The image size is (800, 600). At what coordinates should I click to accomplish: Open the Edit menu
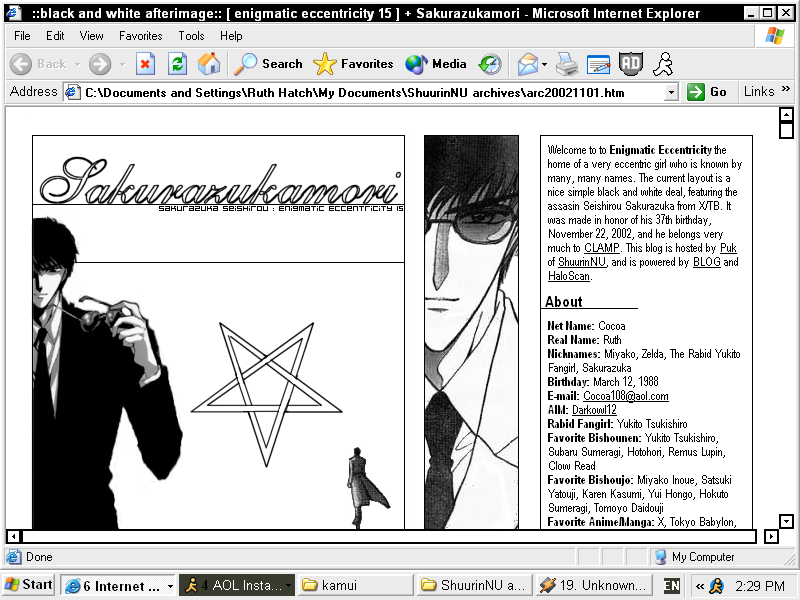(x=55, y=36)
